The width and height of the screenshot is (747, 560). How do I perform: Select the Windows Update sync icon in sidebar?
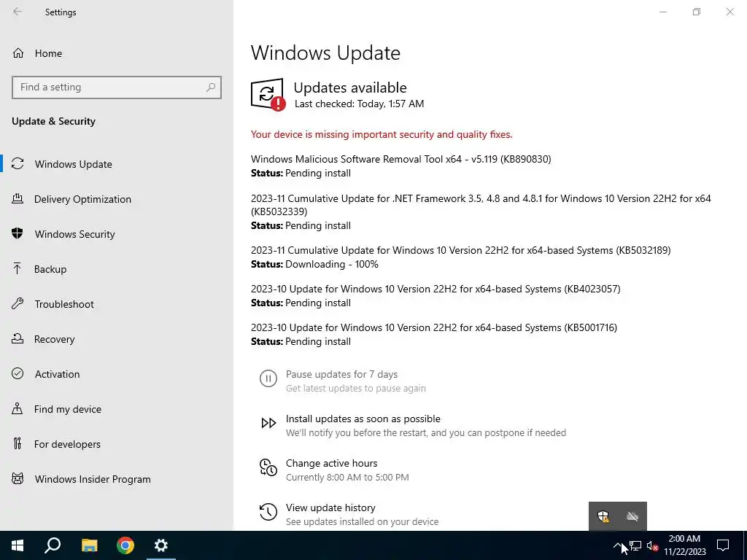18,164
